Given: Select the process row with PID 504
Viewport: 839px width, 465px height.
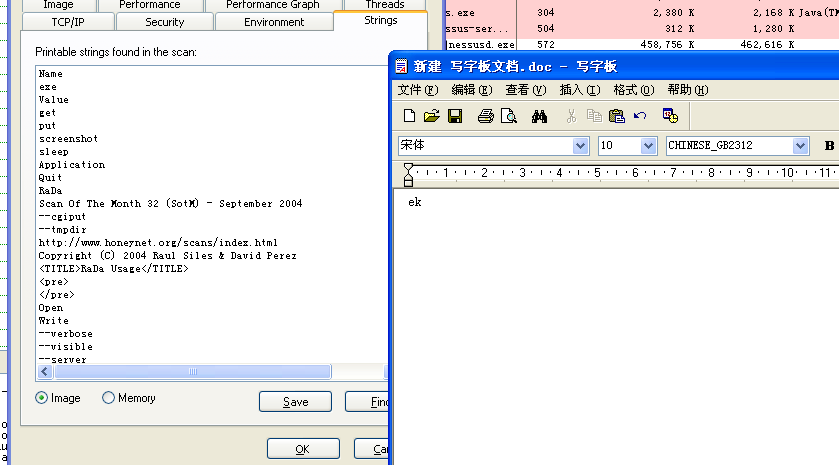Looking at the screenshot, I should pyautogui.click(x=642, y=29).
